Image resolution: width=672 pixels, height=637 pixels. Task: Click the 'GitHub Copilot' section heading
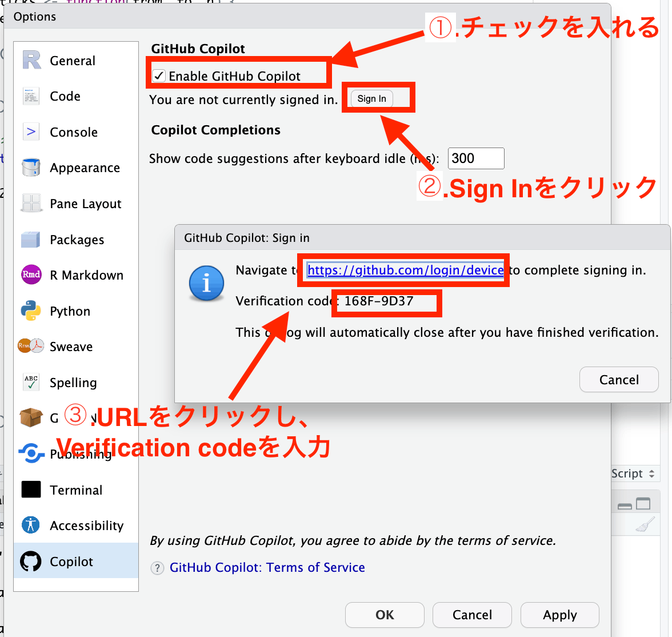pos(198,49)
